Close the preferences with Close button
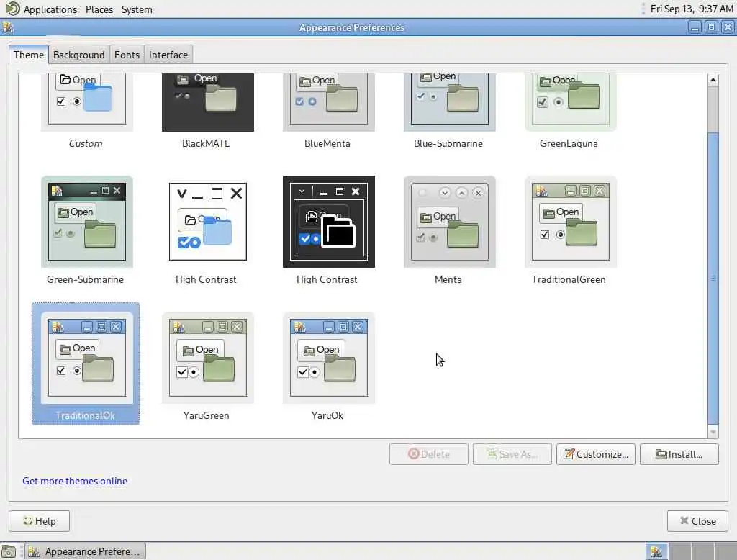 pos(697,521)
